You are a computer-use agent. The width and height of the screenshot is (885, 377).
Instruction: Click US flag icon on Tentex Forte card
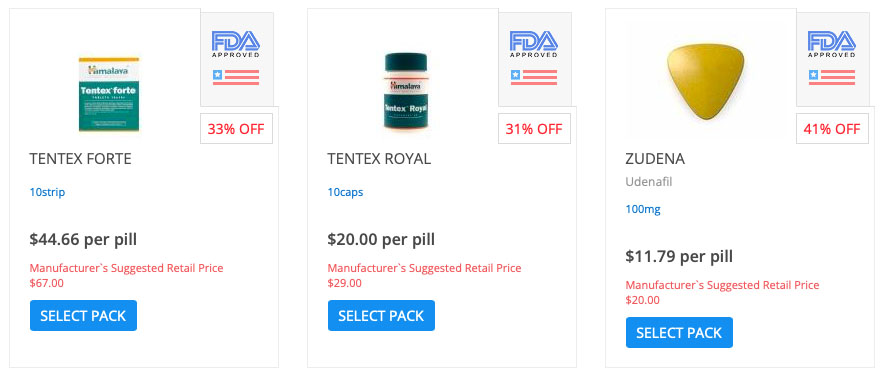(x=236, y=77)
